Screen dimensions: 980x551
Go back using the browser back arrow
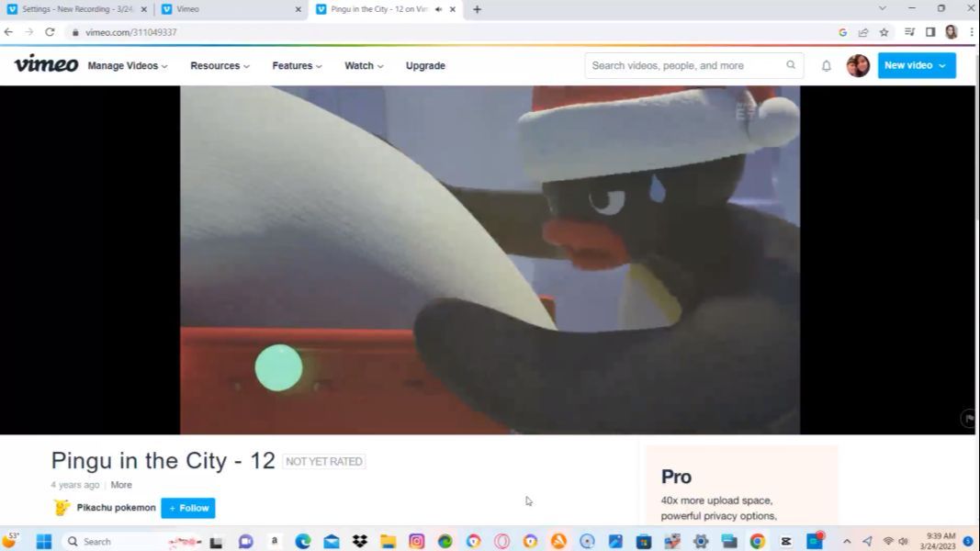click(x=9, y=32)
